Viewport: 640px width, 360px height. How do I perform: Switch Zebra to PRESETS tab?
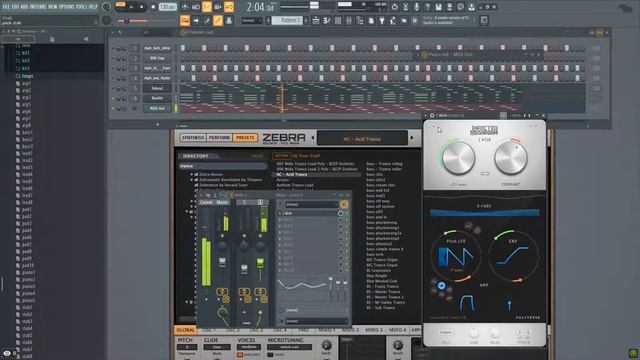point(245,138)
